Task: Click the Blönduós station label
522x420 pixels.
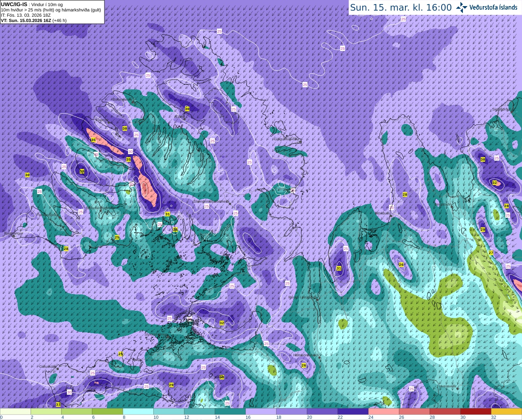Action: point(383,213)
